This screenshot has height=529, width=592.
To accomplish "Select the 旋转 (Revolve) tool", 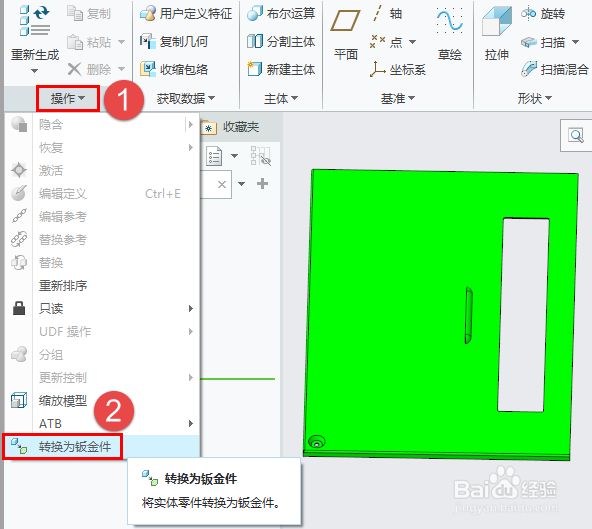I will 543,14.
